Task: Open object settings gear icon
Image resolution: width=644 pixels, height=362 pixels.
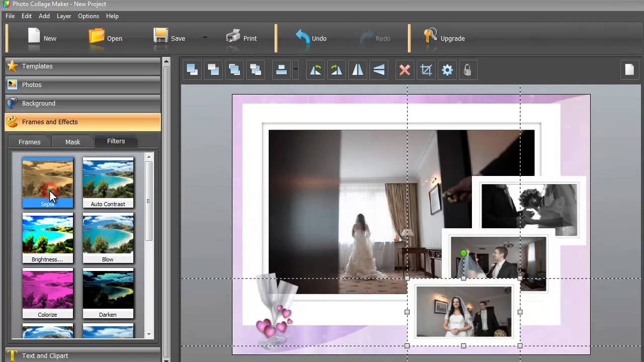Action: click(447, 70)
